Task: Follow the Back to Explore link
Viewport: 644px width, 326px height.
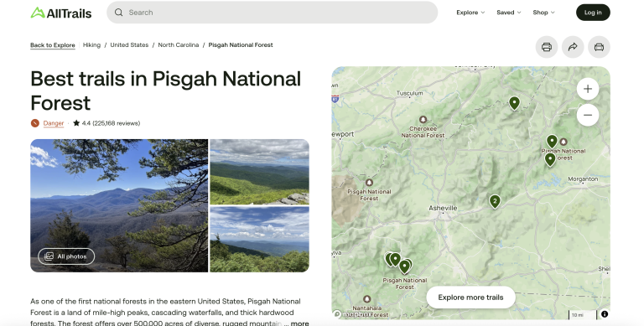Action: point(53,45)
